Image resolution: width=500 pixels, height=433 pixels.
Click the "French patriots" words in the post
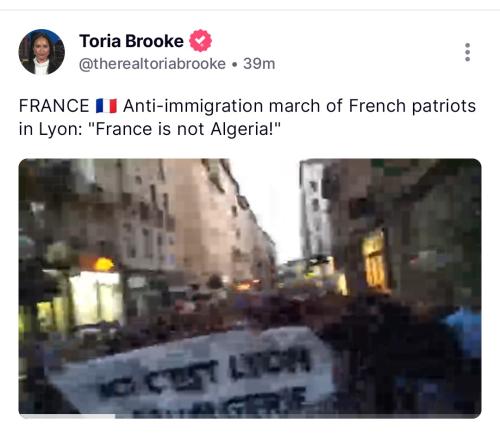pos(412,106)
